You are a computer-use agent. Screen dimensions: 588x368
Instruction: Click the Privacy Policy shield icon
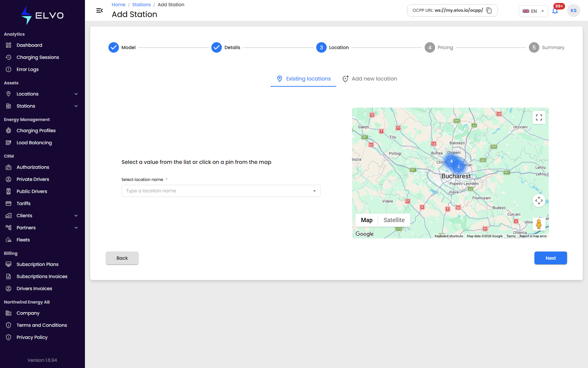[8, 337]
